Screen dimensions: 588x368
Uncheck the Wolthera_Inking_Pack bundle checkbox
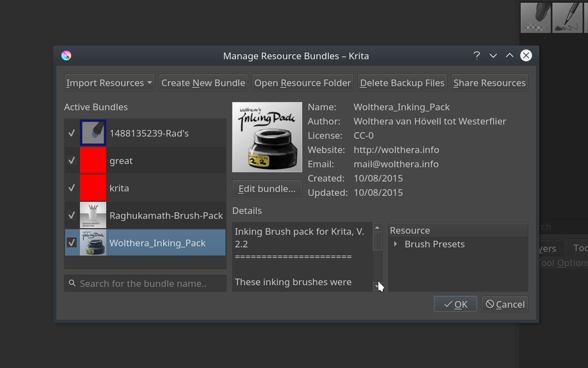(72, 243)
